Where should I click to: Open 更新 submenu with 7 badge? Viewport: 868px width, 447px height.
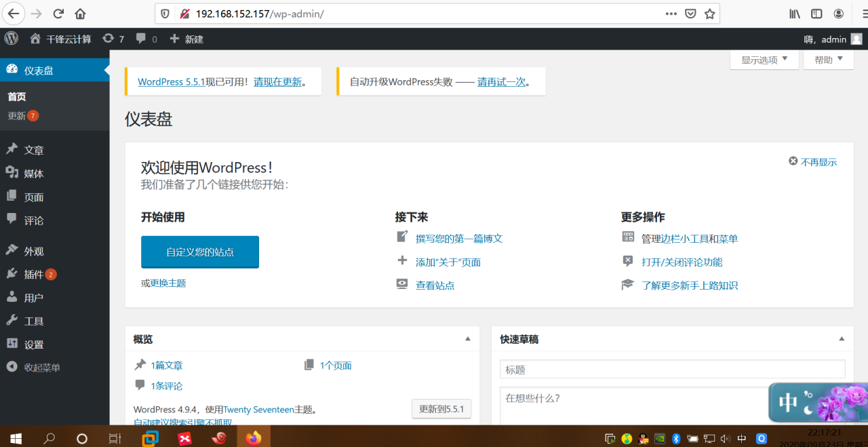click(23, 116)
